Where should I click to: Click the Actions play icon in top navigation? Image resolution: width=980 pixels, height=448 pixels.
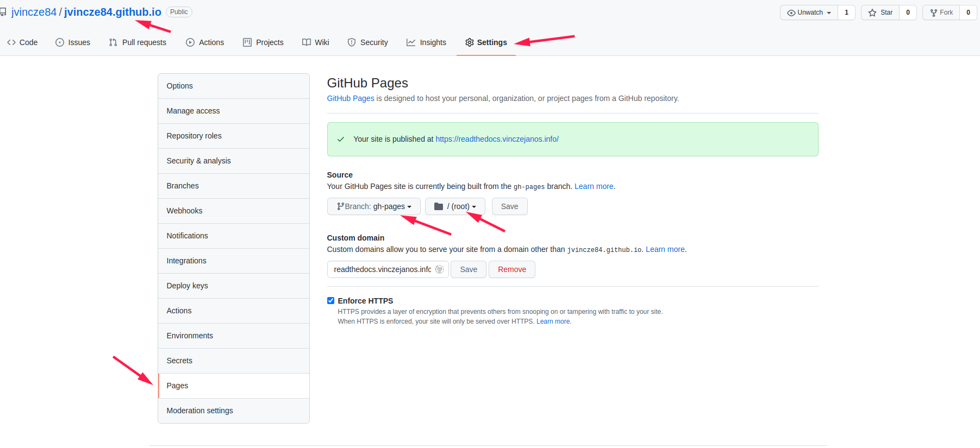(190, 42)
